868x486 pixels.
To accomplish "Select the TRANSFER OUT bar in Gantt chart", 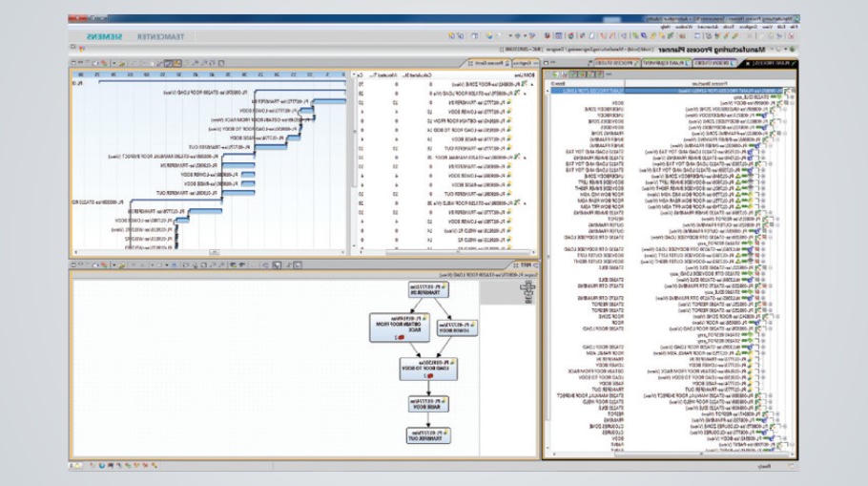I will tap(270, 147).
